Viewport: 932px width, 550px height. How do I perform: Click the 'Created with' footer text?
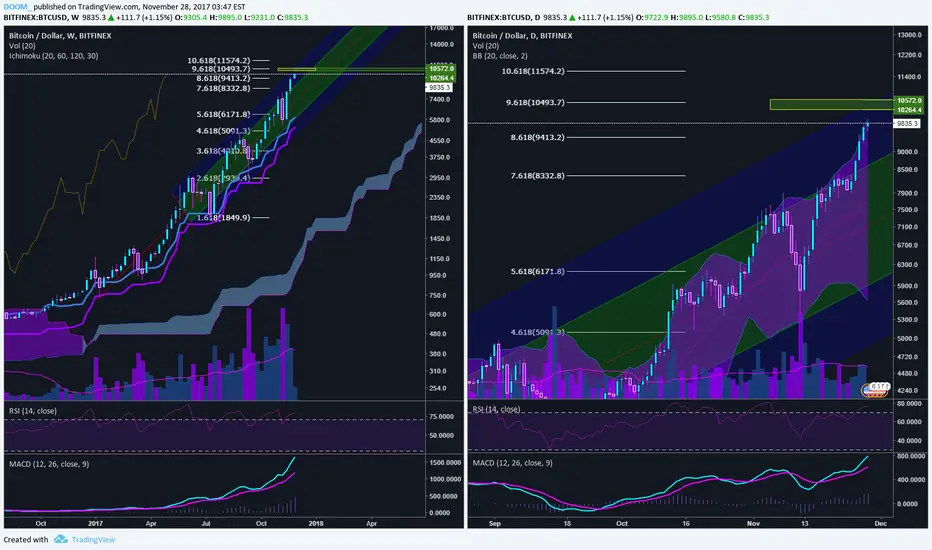[x=26, y=539]
